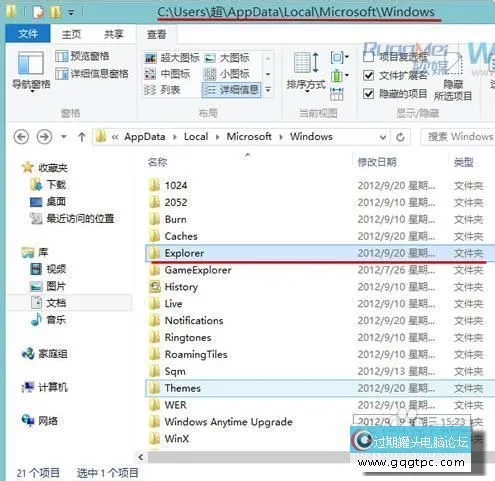Open the Add columns dropdown icon
Viewport: 495px width, 481px height.
click(x=339, y=76)
